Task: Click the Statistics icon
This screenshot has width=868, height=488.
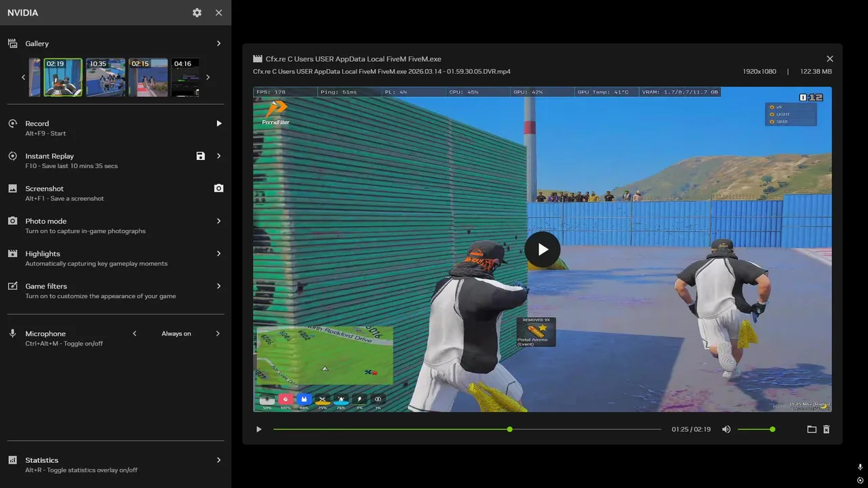Action: 12,460
